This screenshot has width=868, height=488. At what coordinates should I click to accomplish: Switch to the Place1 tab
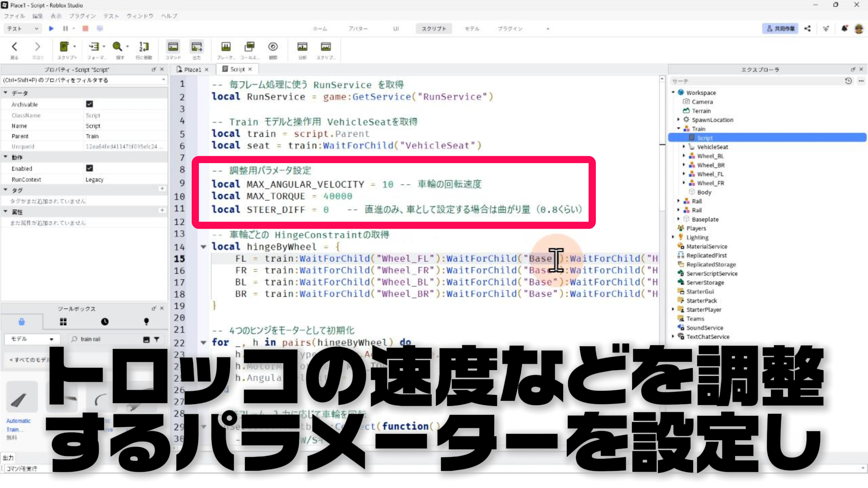[192, 70]
